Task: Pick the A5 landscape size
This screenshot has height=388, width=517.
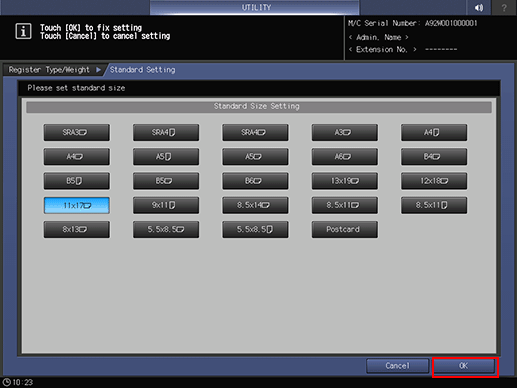Action: (x=255, y=157)
